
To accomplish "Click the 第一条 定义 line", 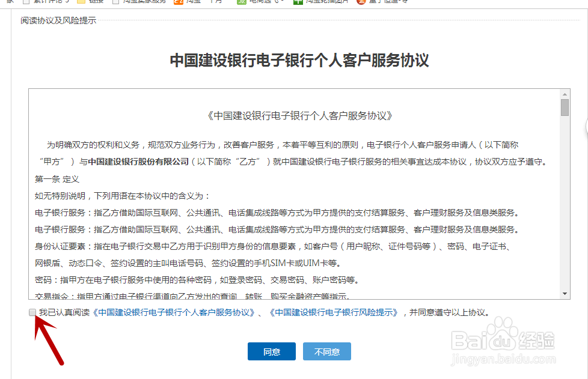I will 57,179.
